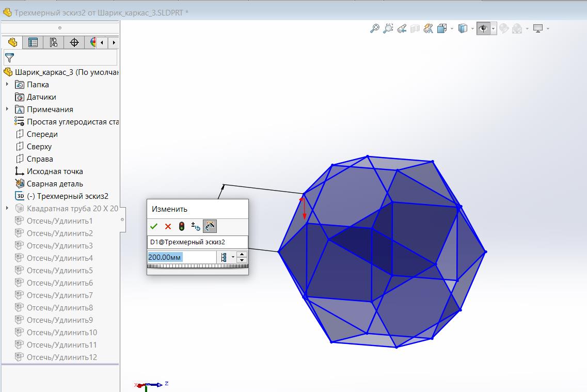Select the Сварная деталь weldment feature

pos(49,183)
